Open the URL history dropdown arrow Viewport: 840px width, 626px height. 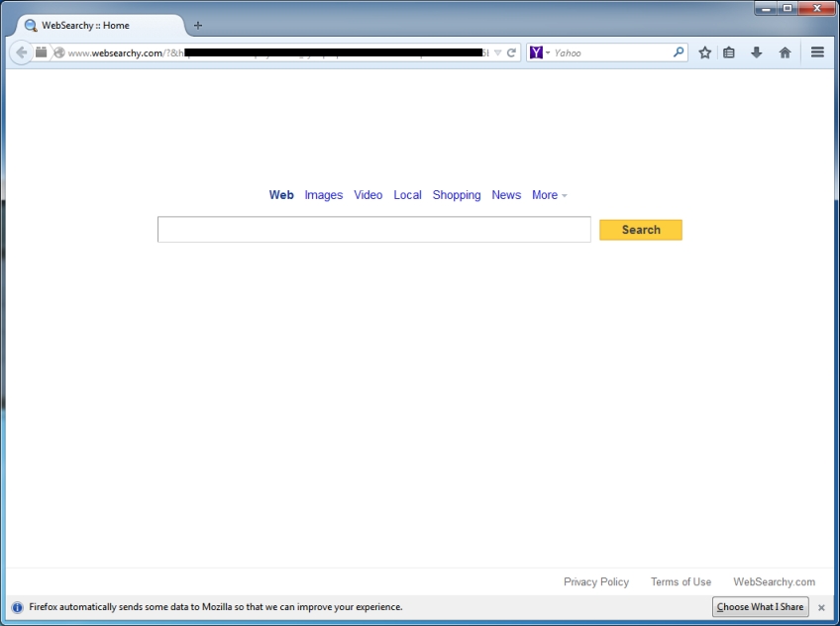pyautogui.click(x=497, y=52)
